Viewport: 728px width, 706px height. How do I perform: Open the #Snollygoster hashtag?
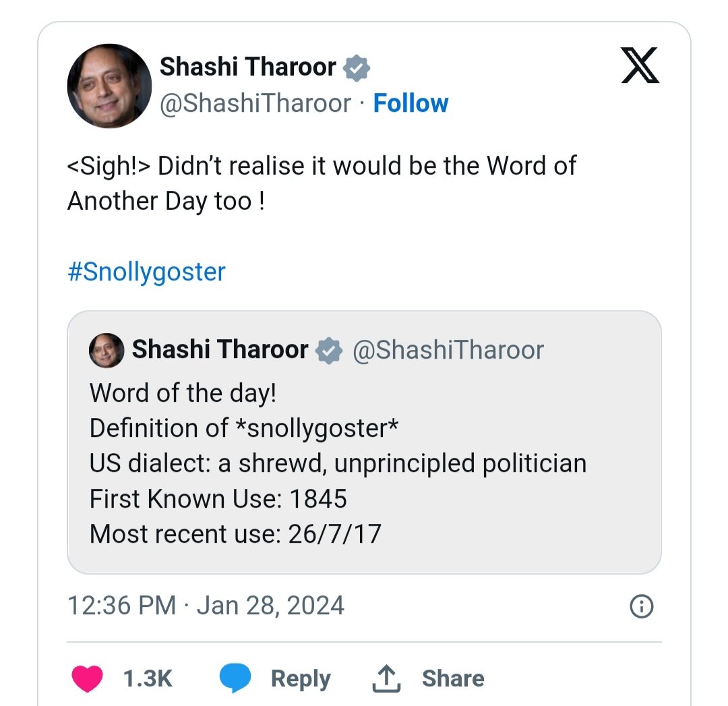click(146, 272)
